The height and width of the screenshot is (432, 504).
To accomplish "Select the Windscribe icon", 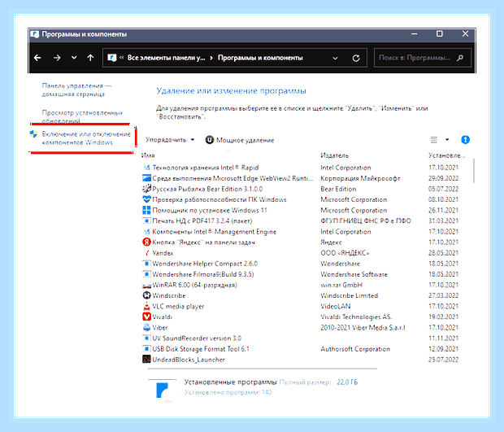I will click(x=146, y=295).
